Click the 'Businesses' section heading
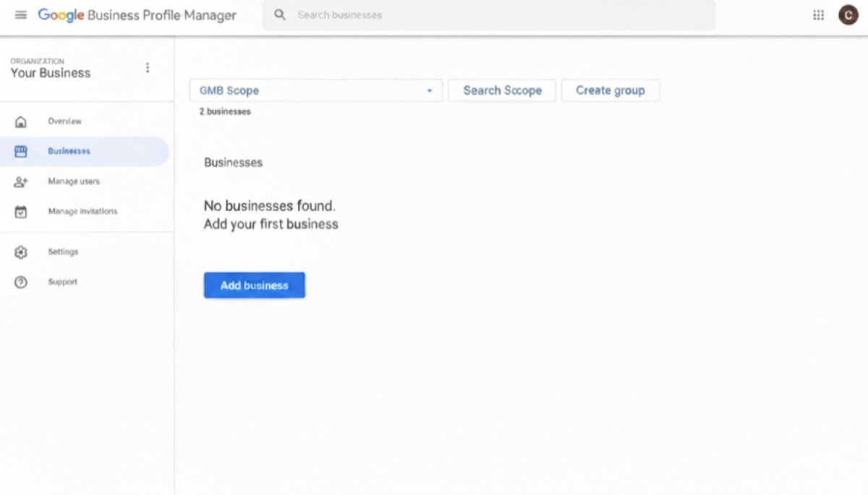Screen dimensions: 868x495 tap(233, 163)
